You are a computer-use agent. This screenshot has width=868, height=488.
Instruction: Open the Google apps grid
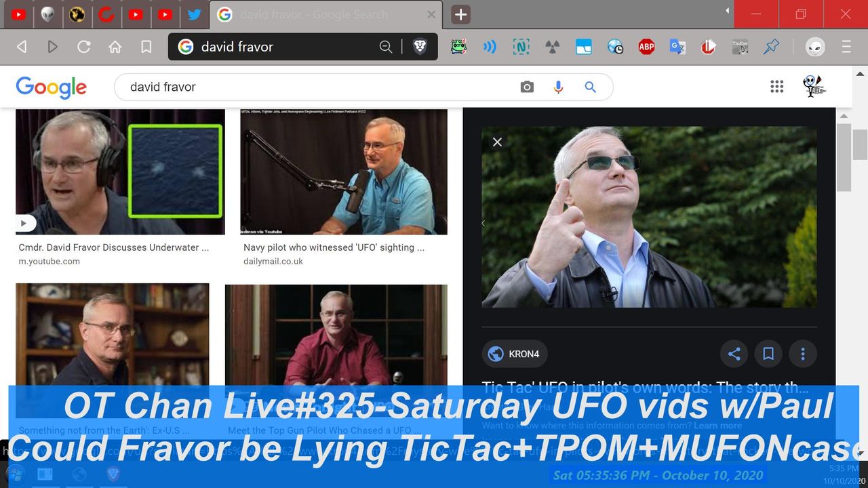[777, 87]
